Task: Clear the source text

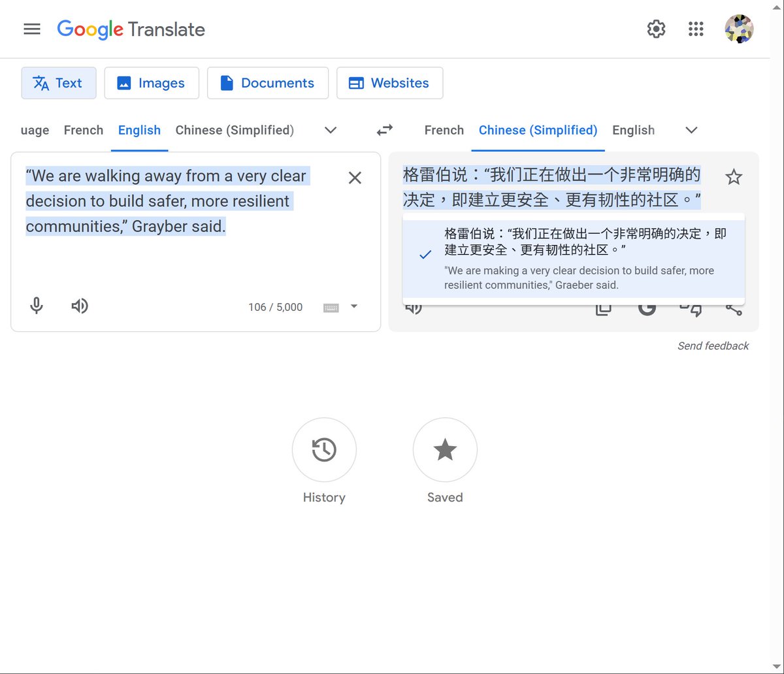Action: pyautogui.click(x=355, y=178)
